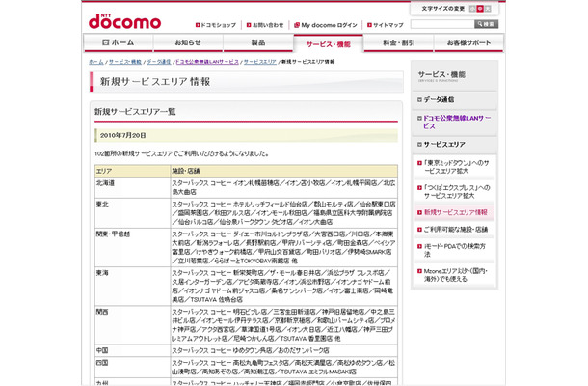The image size is (588, 386).
Task: Click the データ通信 breadcrumb link
Action: pos(159,62)
